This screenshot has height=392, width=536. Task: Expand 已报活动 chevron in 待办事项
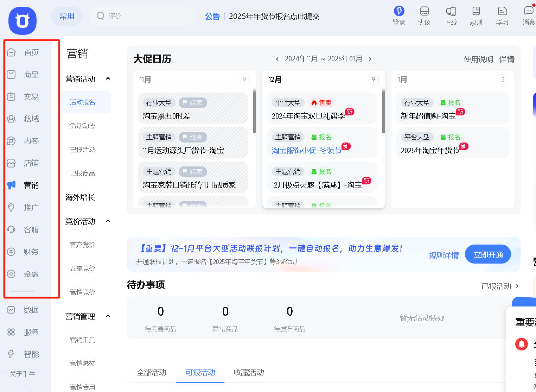tap(517, 286)
